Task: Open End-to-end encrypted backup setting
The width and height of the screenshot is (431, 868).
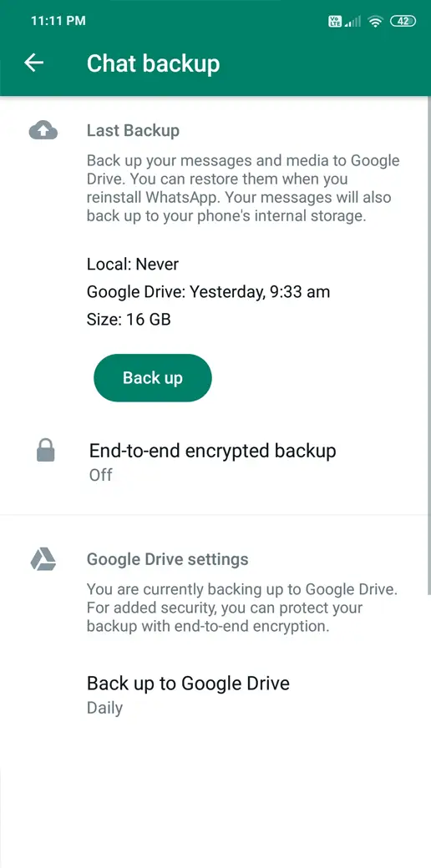Action: 215,461
